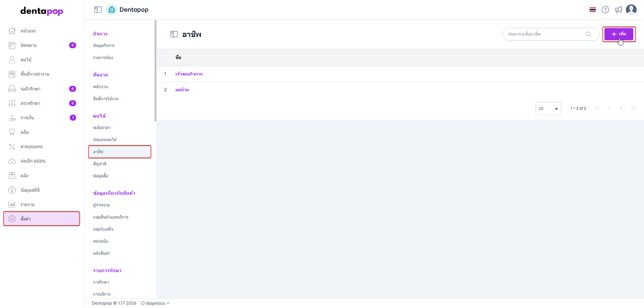The image size is (644, 308).
Task: Open the สิทธิ์การใช้งาน settings item
Action: (x=106, y=98)
